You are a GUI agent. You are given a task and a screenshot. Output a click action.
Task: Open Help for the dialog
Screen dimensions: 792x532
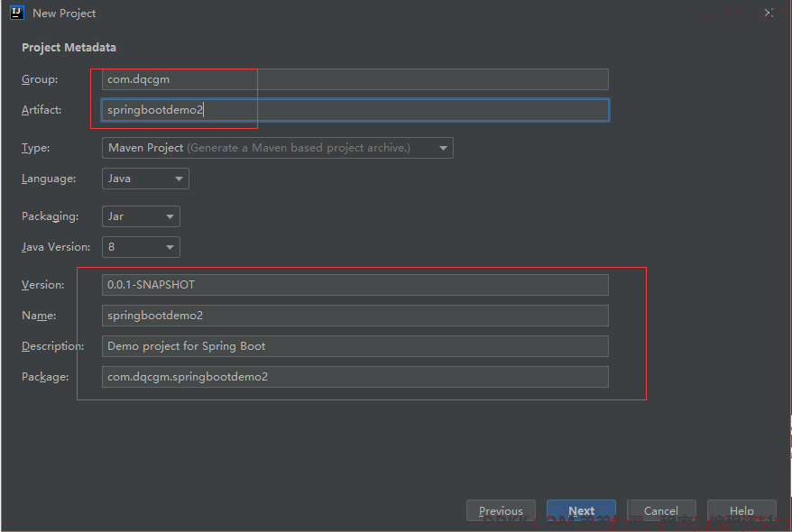pos(741,510)
